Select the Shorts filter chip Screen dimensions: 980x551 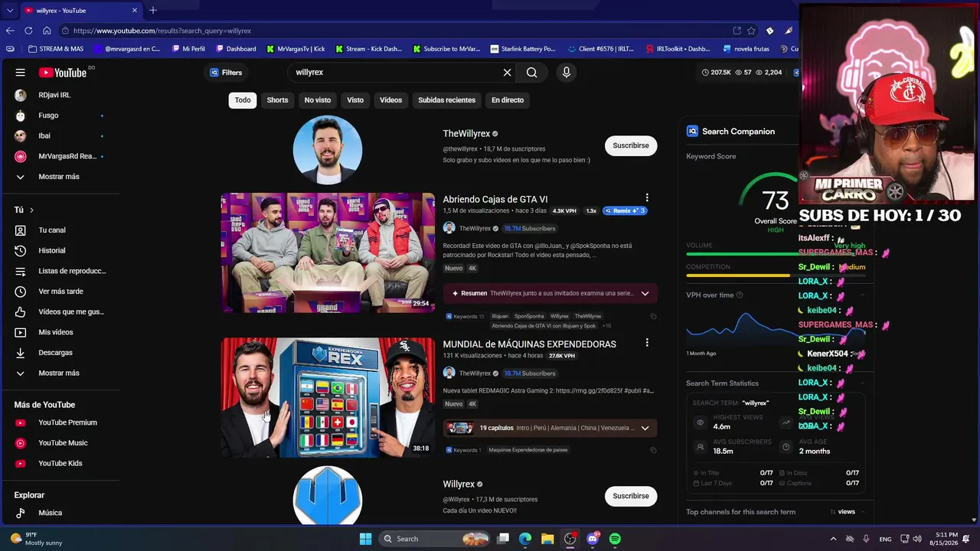click(x=277, y=100)
